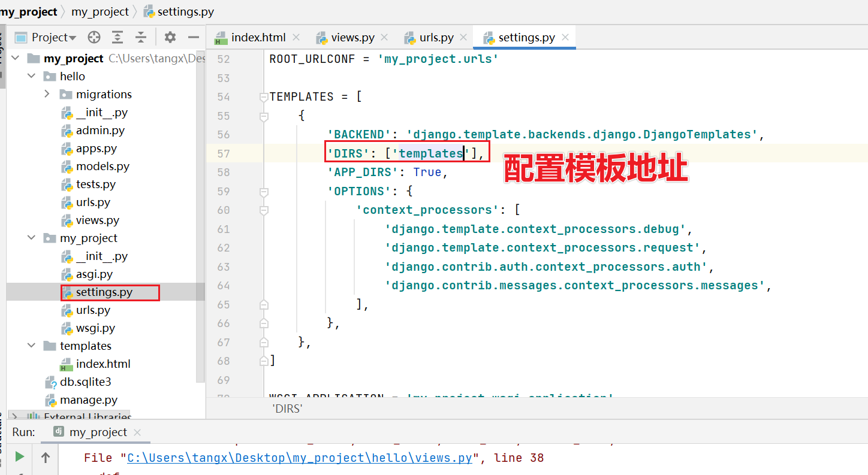868x475 pixels.
Task: Collapse the hello folder
Action: coord(31,76)
